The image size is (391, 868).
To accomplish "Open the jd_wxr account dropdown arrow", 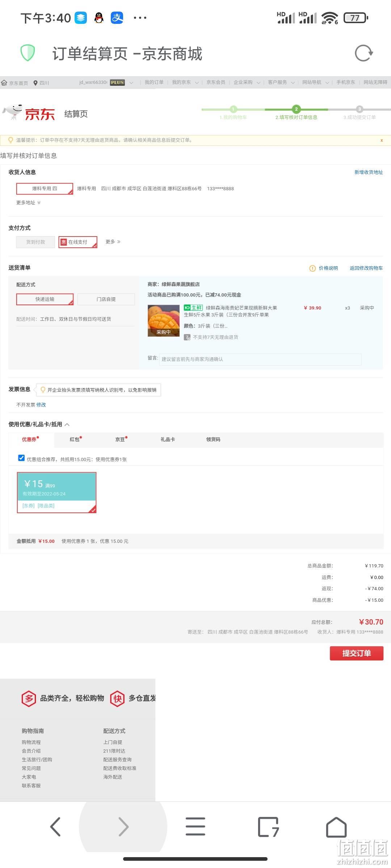I will [x=131, y=83].
